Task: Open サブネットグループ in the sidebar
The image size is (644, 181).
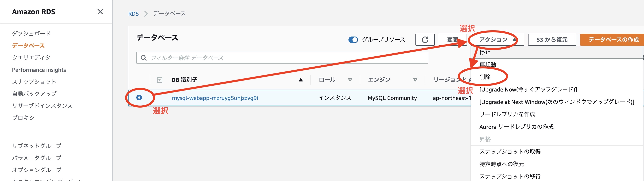Action: pos(37,146)
